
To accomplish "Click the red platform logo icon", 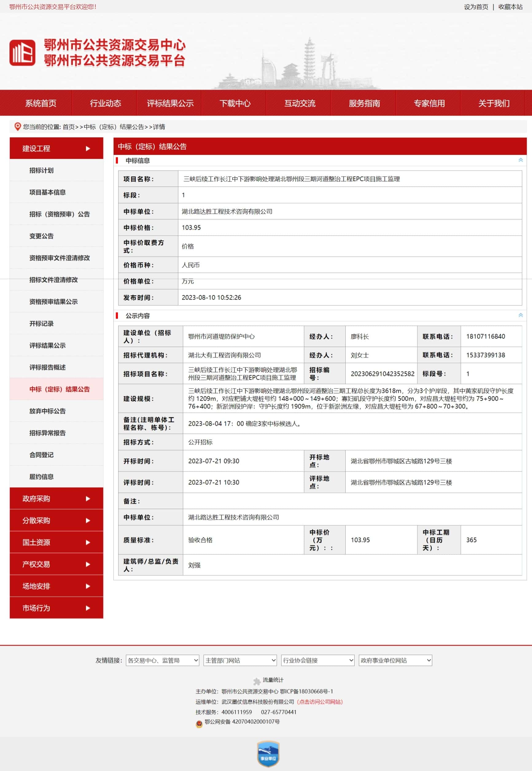I will (22, 53).
